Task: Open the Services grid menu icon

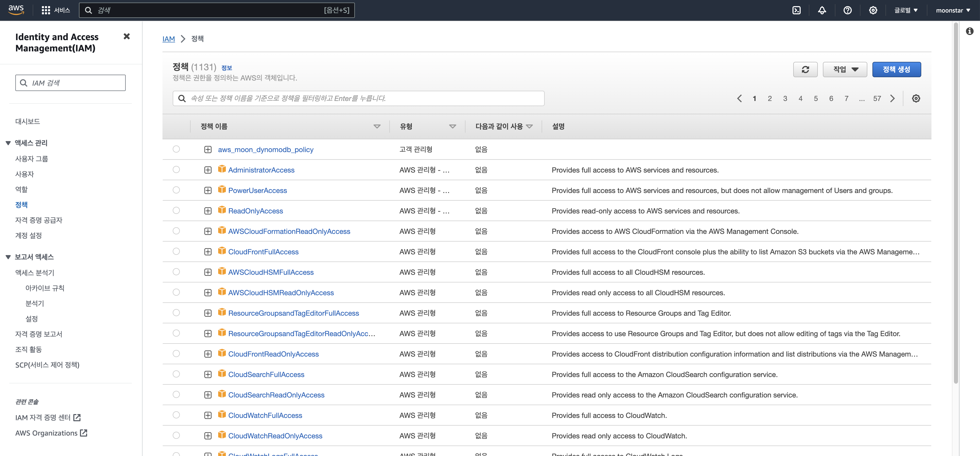Action: [x=46, y=10]
